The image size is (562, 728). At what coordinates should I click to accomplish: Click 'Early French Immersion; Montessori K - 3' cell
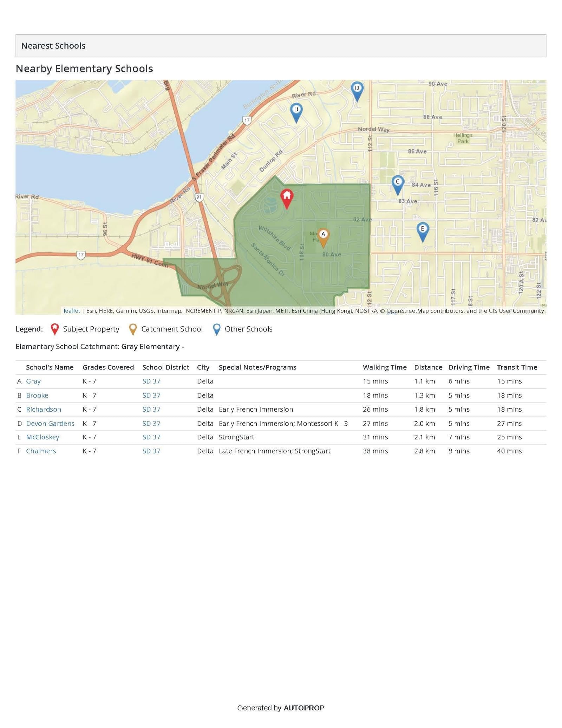[x=283, y=423]
